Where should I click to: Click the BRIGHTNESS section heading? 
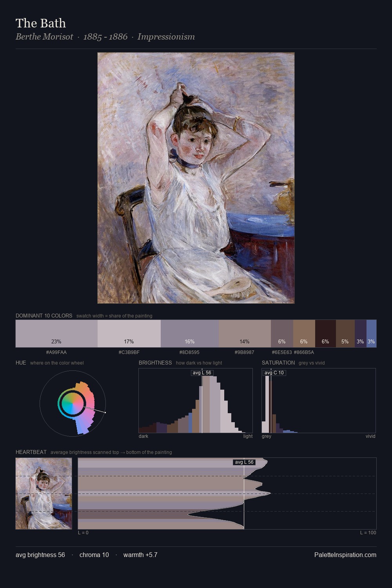(155, 363)
